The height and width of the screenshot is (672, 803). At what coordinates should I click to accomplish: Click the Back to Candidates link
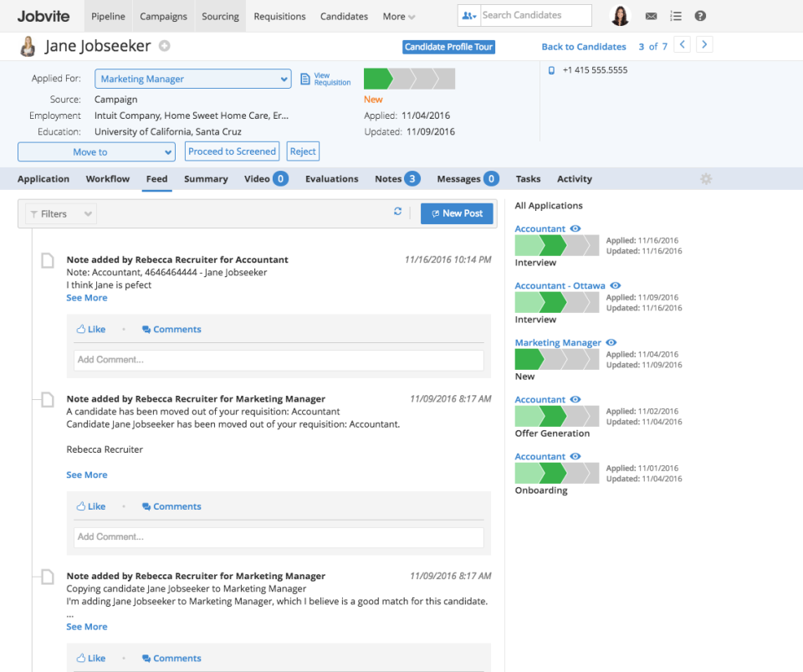[583, 46]
